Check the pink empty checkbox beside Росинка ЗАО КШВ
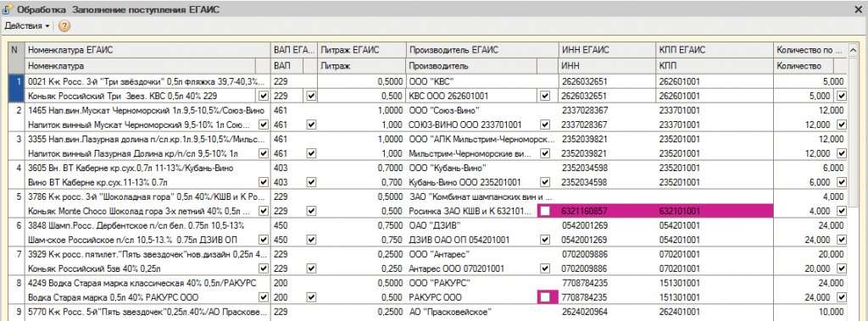The image size is (868, 321). [545, 211]
